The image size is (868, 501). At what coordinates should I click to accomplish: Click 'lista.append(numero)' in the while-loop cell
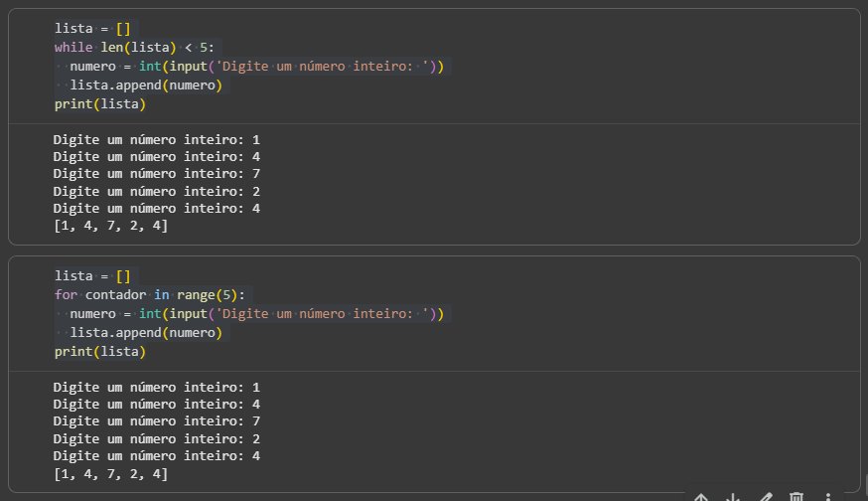click(145, 85)
